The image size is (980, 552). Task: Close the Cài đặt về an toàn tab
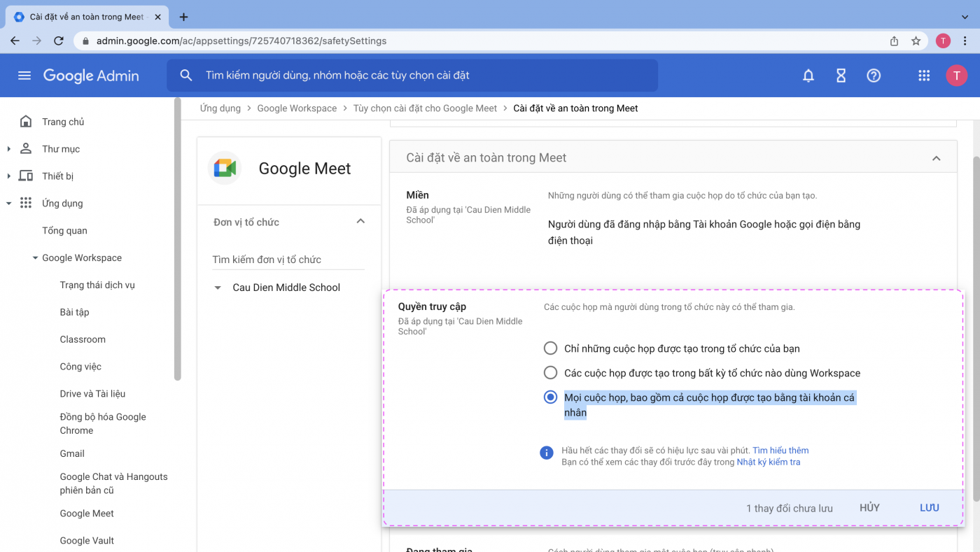pyautogui.click(x=159, y=17)
